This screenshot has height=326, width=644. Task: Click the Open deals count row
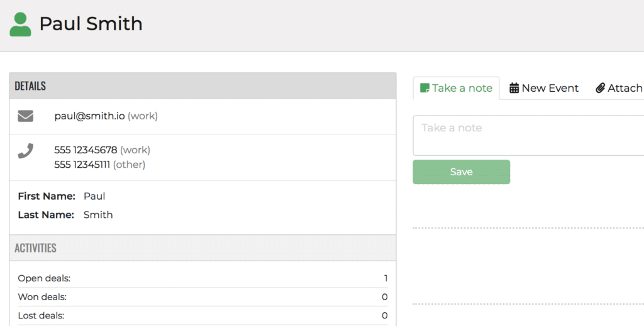203,278
